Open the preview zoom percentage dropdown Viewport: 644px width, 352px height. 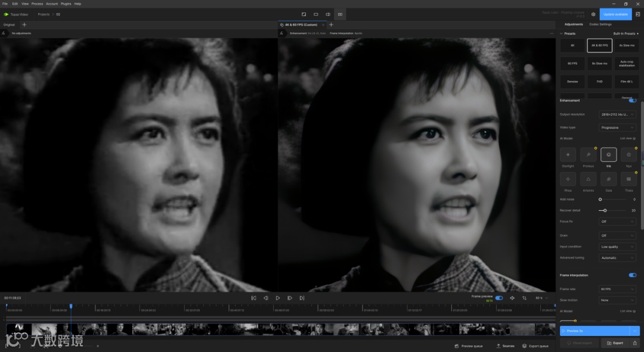541,298
